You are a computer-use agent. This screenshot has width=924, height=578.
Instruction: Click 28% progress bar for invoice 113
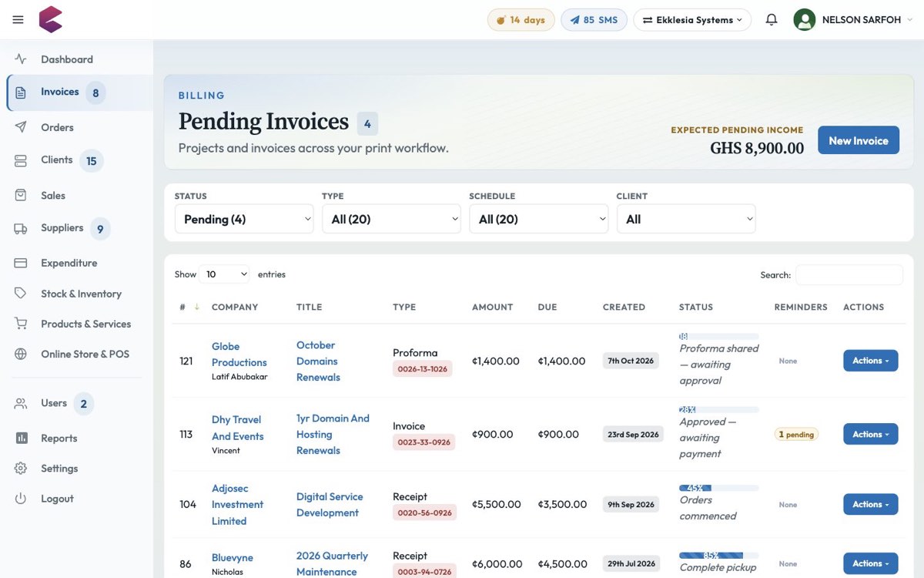[718, 409]
